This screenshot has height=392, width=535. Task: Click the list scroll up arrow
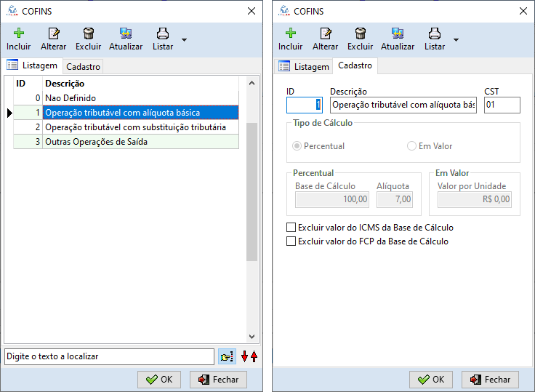tap(252, 83)
